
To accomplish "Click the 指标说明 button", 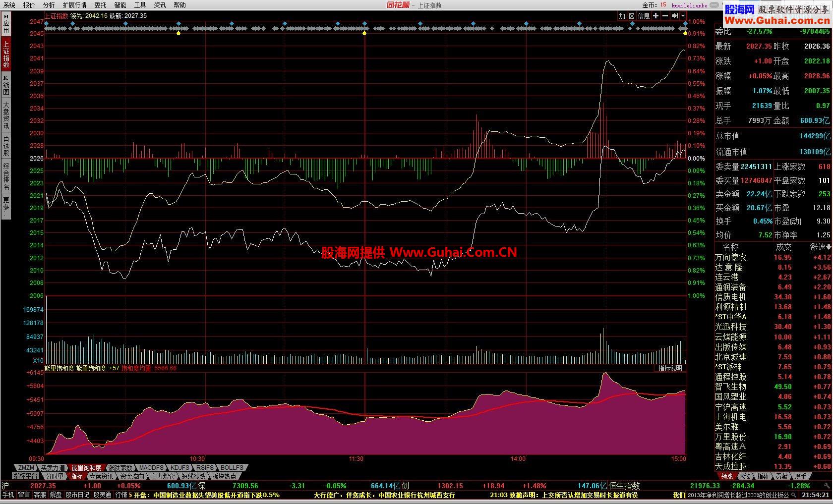I will (670, 368).
